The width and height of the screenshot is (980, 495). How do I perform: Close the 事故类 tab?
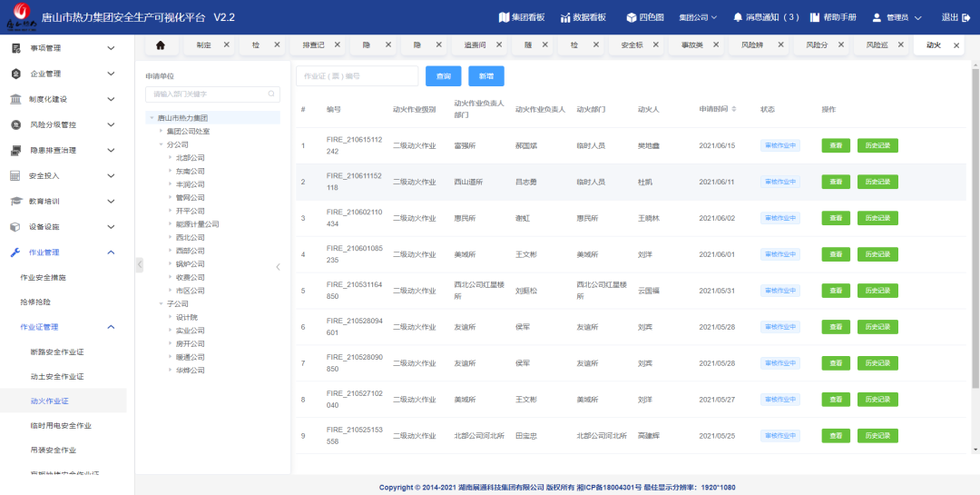(716, 45)
